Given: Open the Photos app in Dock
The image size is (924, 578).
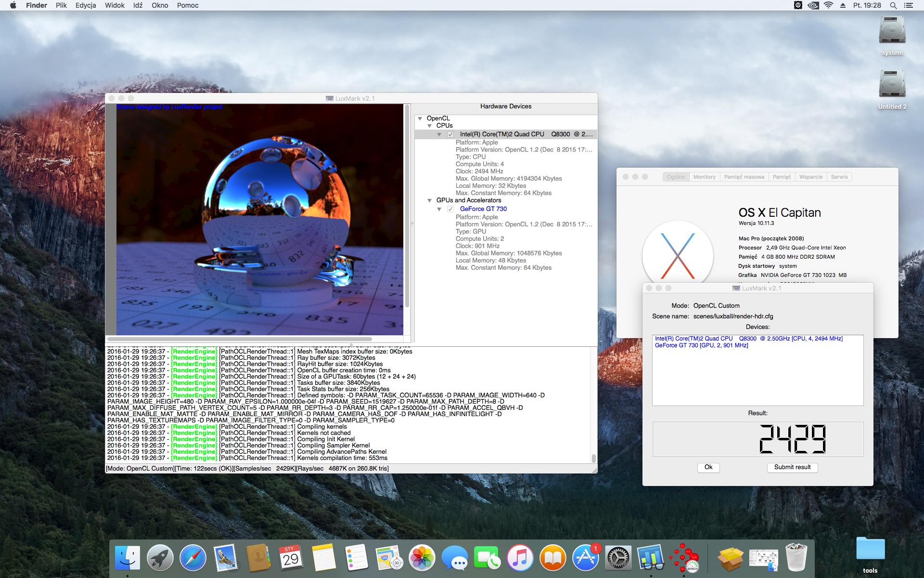Looking at the screenshot, I should click(422, 558).
